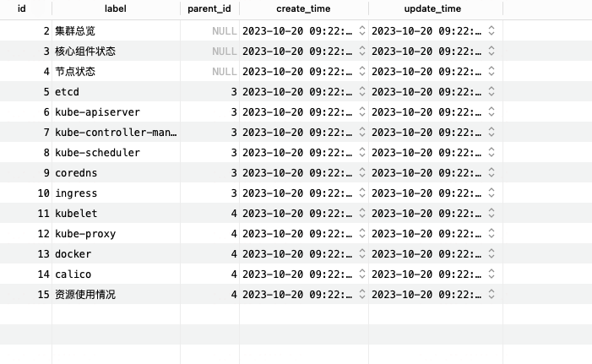Click the parent_id column header
The height and width of the screenshot is (364, 592).
pyautogui.click(x=209, y=8)
